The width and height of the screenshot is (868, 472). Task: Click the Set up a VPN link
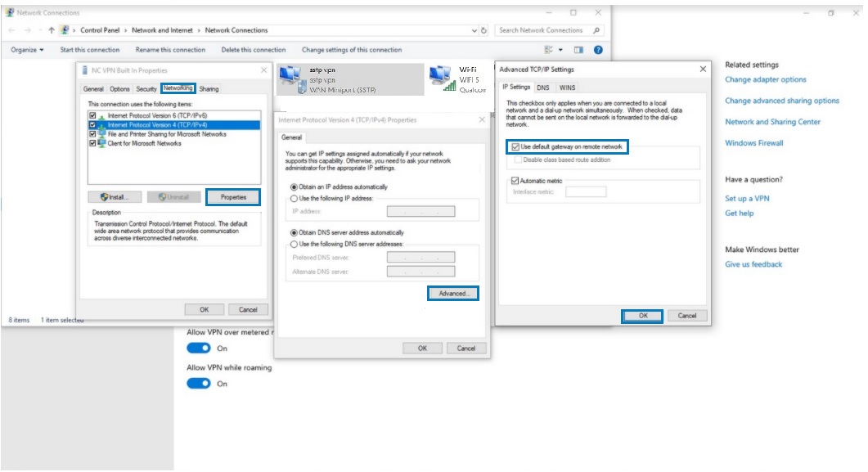coord(747,198)
